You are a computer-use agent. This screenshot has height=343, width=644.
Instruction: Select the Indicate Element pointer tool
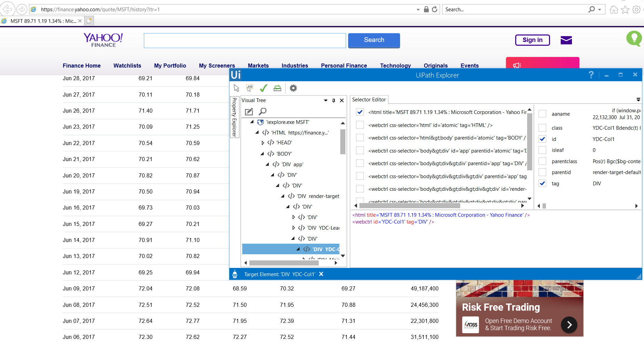[236, 88]
